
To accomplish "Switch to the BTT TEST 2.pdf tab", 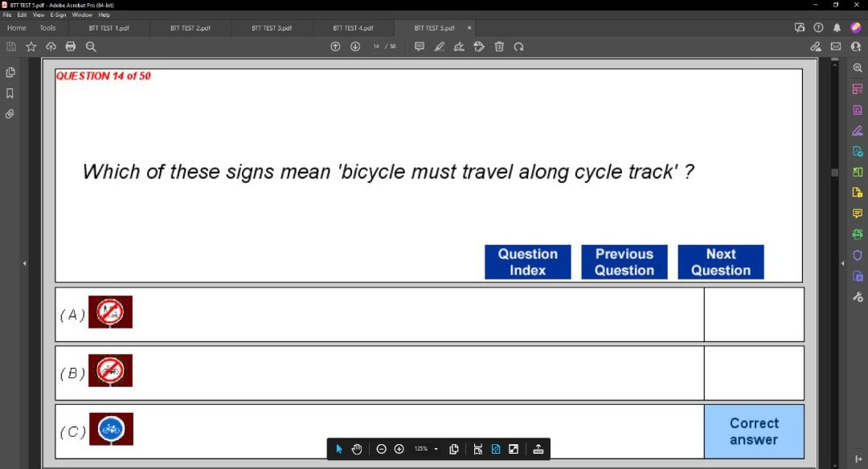I will 190,27.
